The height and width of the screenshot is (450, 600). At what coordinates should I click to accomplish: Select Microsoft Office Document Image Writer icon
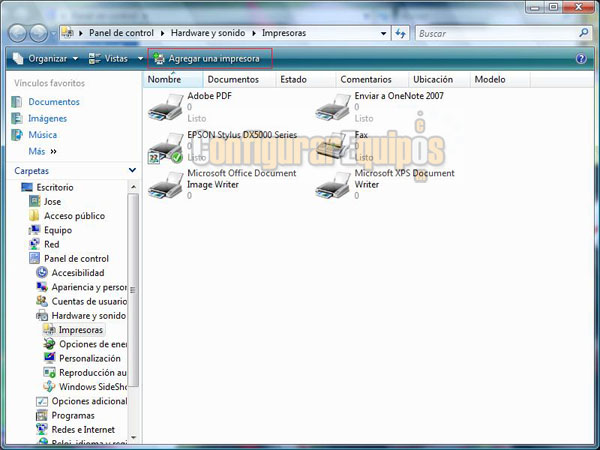point(166,185)
